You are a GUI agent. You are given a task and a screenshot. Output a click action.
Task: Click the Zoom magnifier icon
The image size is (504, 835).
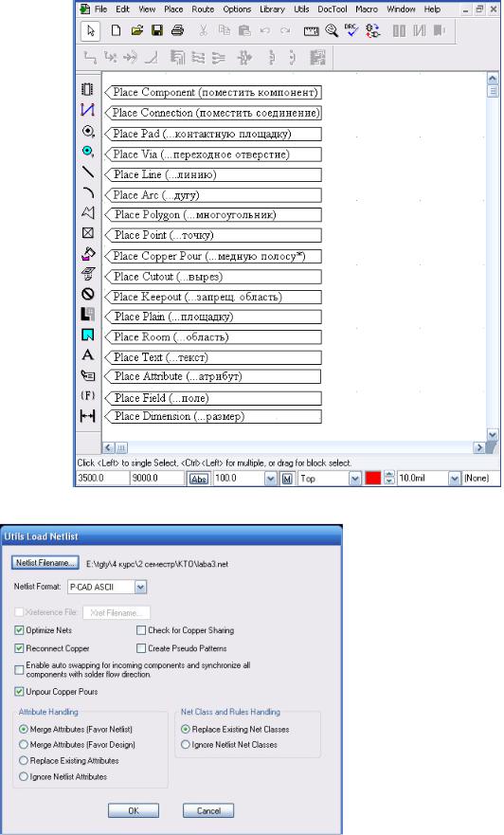click(332, 31)
